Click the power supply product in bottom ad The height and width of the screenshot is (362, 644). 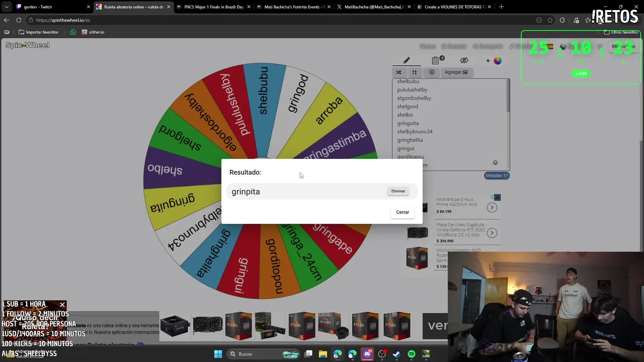point(175,326)
